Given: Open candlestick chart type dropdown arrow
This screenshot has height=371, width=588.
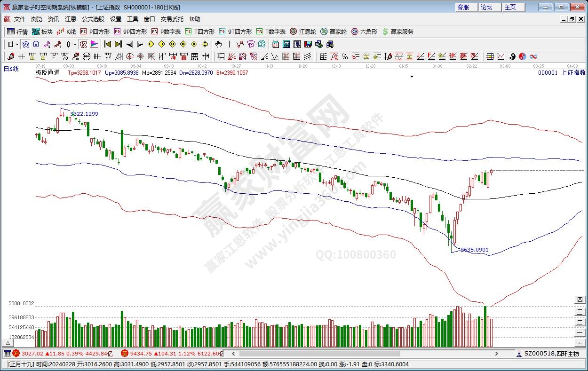Looking at the screenshot, I should (x=75, y=44).
